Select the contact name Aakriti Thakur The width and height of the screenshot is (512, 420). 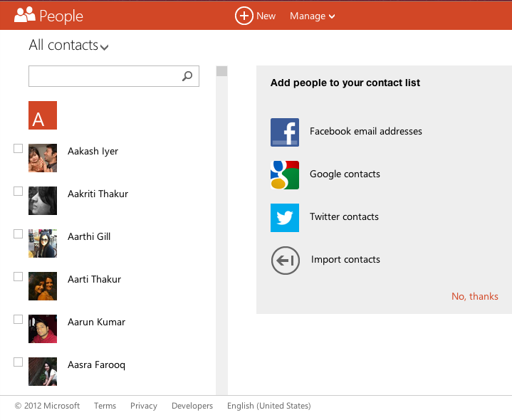[x=98, y=194]
